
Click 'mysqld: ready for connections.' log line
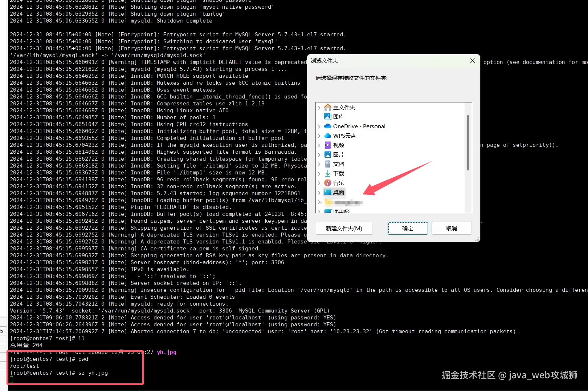(119, 304)
